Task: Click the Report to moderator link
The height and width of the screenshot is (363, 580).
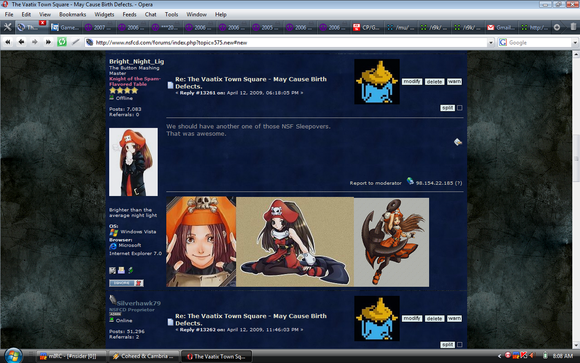Action: pos(375,183)
